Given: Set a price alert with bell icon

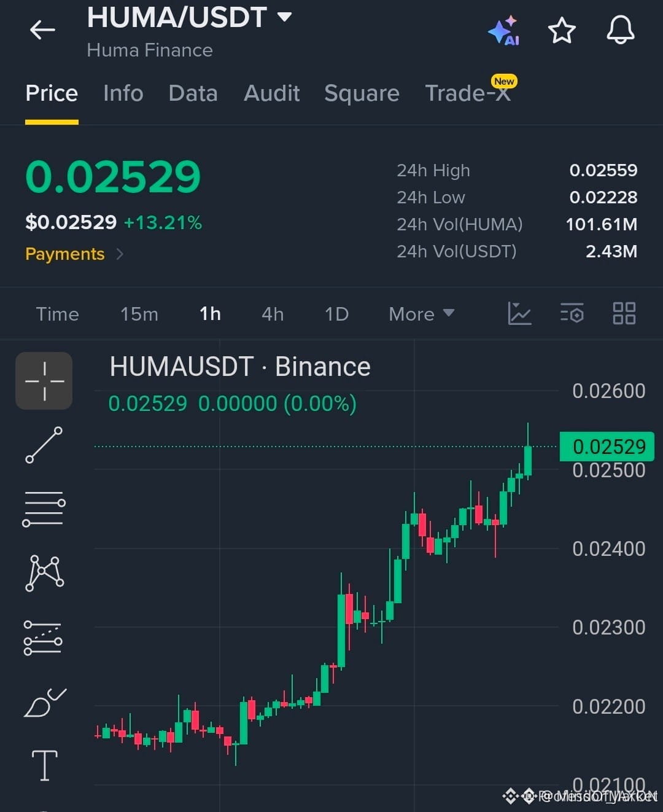Looking at the screenshot, I should click(x=621, y=30).
